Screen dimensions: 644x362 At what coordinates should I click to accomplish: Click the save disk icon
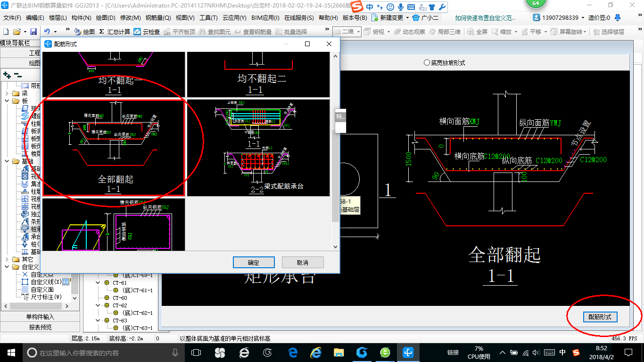coord(33,32)
